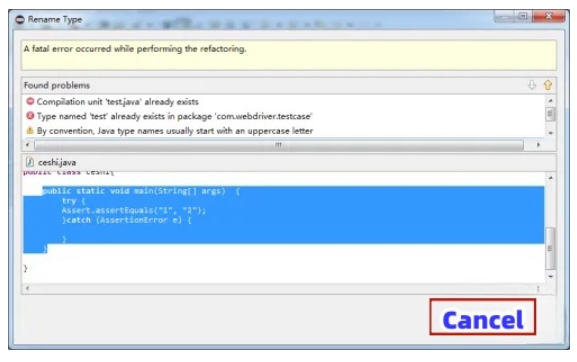This screenshot has height=362, width=577.
Task: Click the "Found problems" header label
Action: tap(57, 85)
